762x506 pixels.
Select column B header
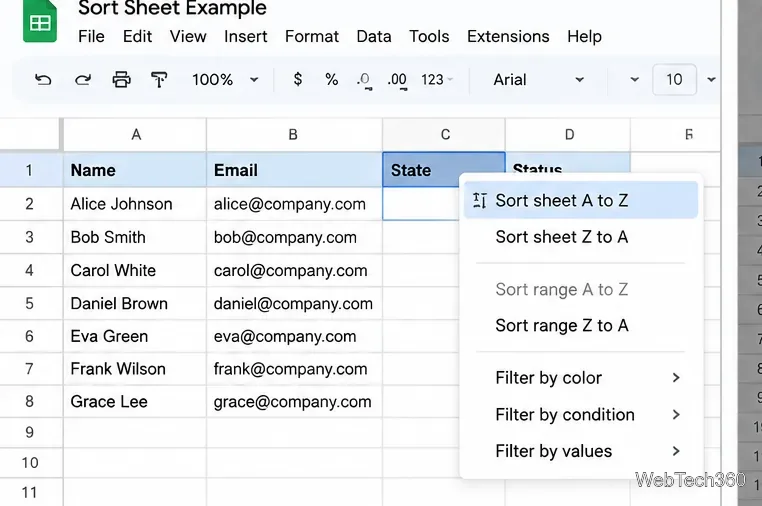pos(294,135)
